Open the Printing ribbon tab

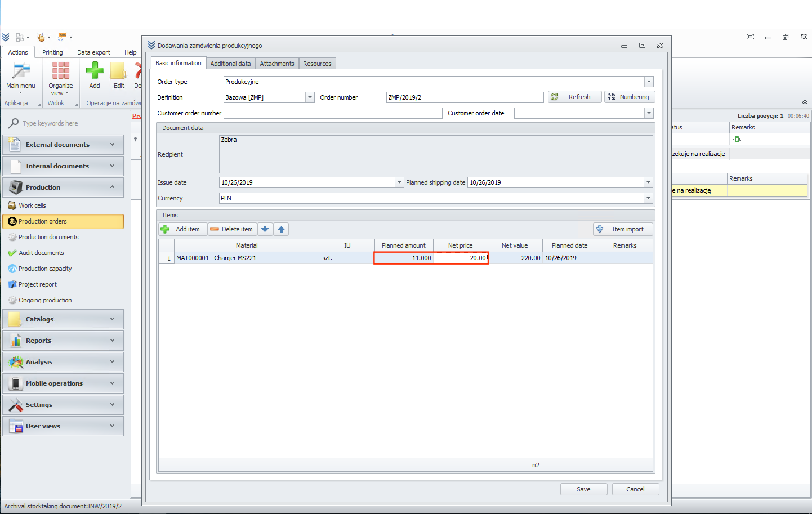[52, 52]
